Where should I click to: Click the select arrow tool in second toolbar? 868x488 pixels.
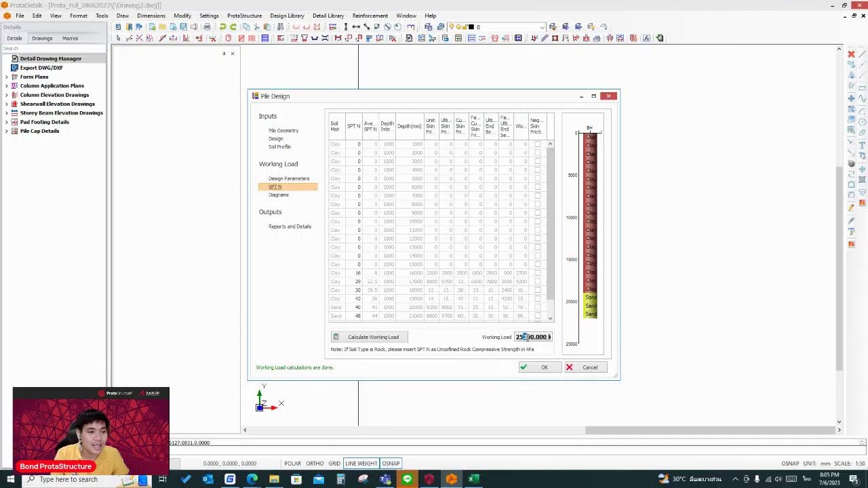(x=118, y=38)
